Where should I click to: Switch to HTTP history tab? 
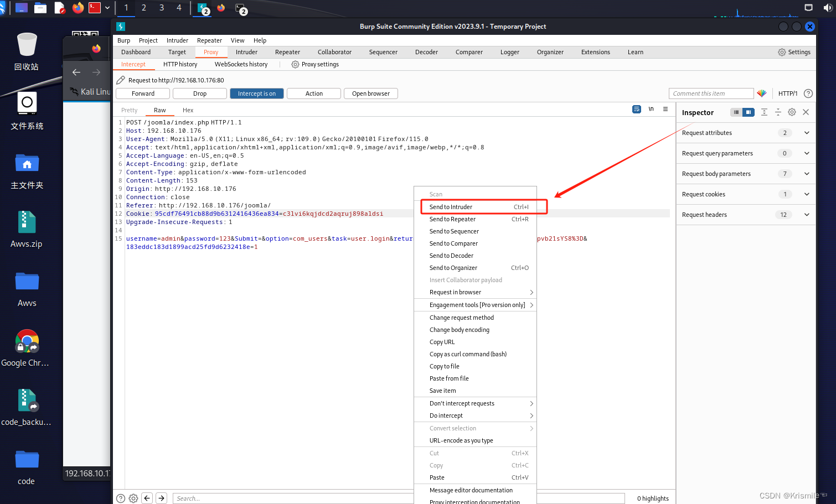[x=180, y=64]
